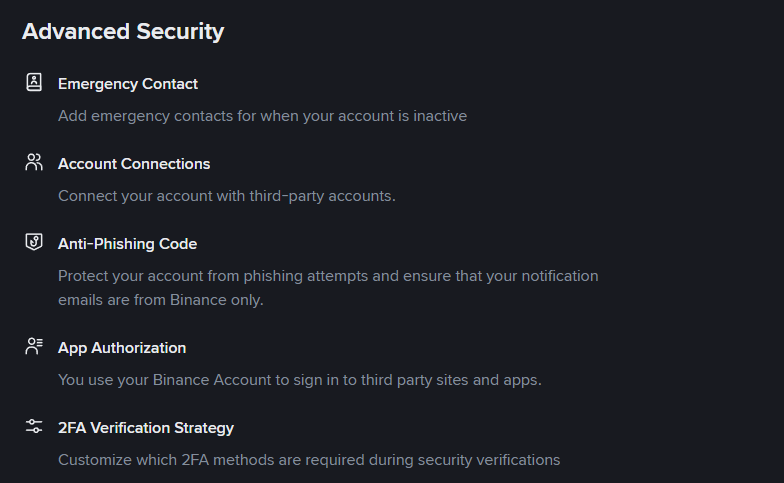Open the Account Connections setting

[133, 164]
